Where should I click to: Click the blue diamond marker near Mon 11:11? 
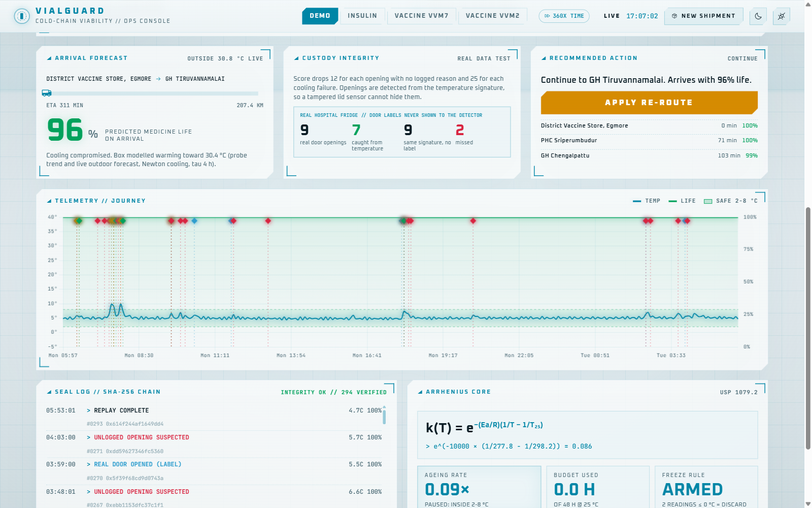click(194, 220)
